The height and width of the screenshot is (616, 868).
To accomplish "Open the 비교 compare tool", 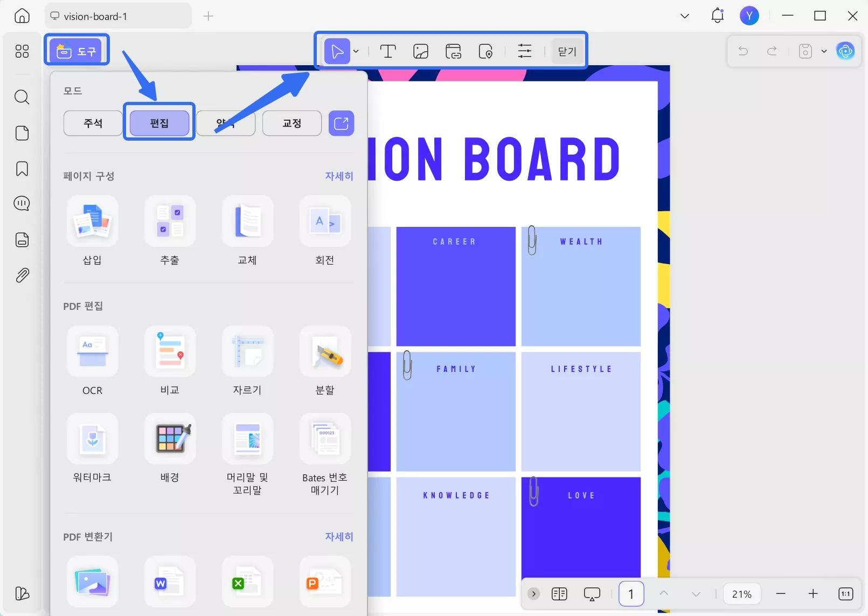I will [x=170, y=351].
